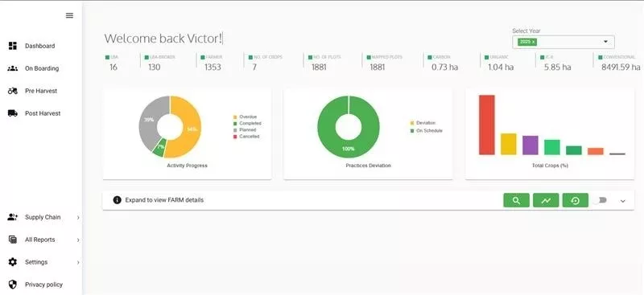Viewport: 644px width, 295px height.
Task: Click the On Boarding people icon
Action: click(13, 68)
